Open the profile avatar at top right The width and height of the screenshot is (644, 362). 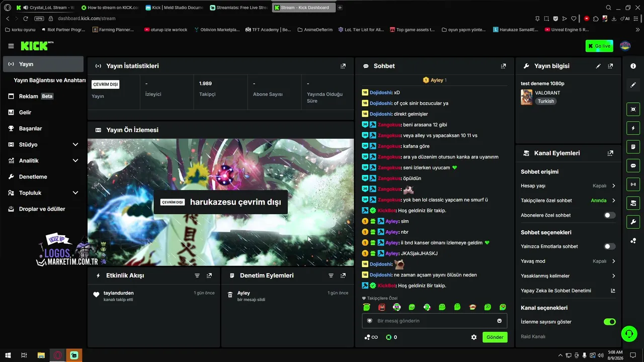625,46
